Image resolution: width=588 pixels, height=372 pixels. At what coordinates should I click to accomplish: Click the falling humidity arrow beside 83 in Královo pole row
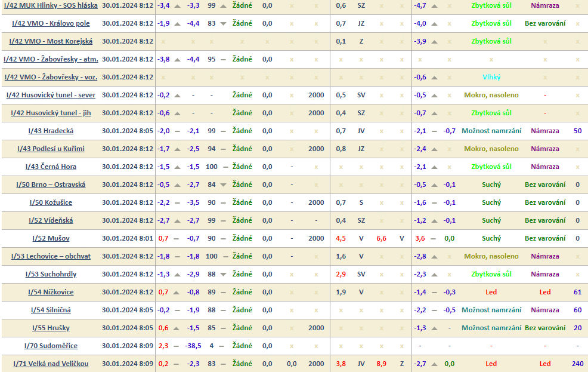click(x=223, y=23)
